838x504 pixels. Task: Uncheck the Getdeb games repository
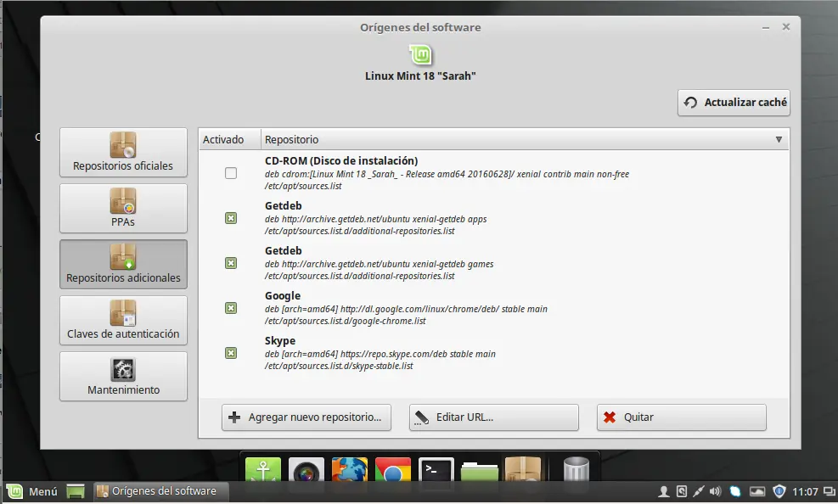click(x=231, y=263)
